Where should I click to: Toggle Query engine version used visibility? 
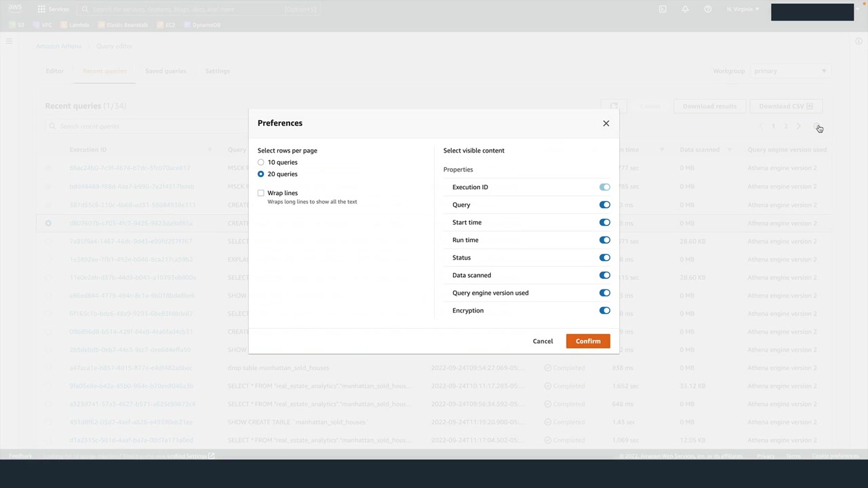point(604,293)
